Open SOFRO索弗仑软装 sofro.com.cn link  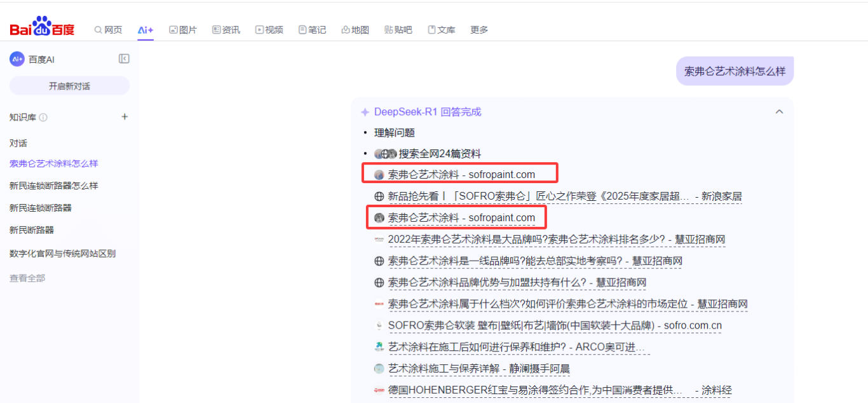point(555,326)
